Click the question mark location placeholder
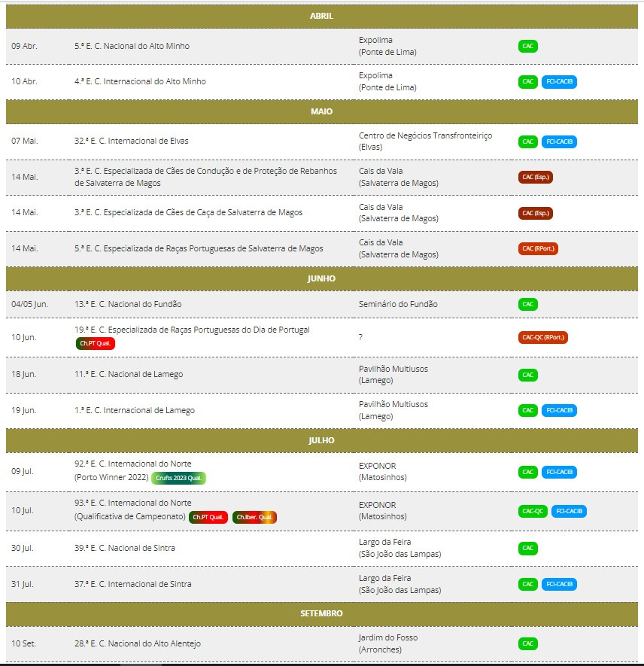Image resolution: width=644 pixels, height=666 pixels. (x=361, y=337)
